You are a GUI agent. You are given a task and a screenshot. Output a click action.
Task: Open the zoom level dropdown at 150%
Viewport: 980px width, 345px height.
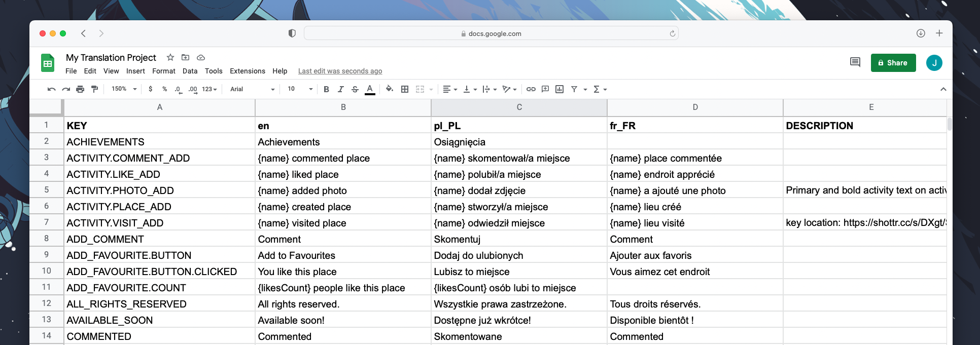tap(124, 89)
